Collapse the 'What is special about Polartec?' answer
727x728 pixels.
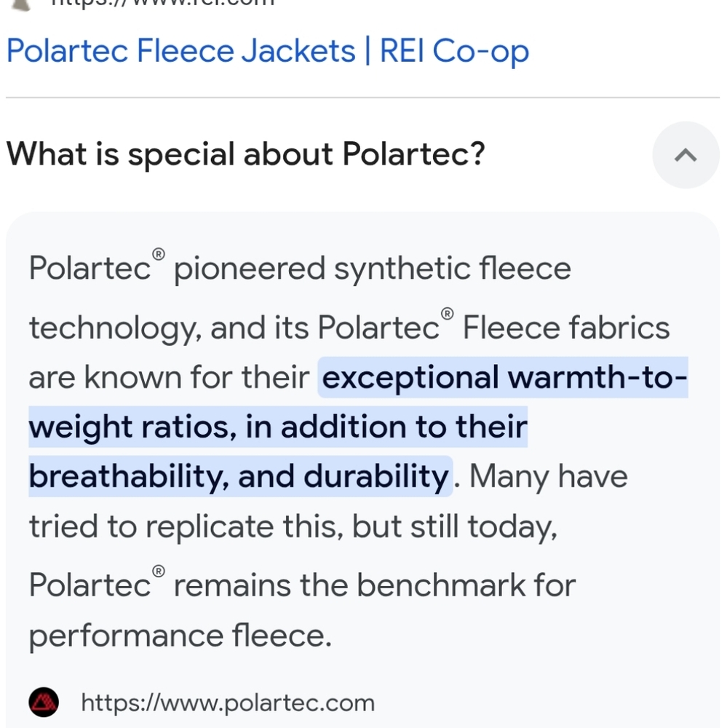686,154
